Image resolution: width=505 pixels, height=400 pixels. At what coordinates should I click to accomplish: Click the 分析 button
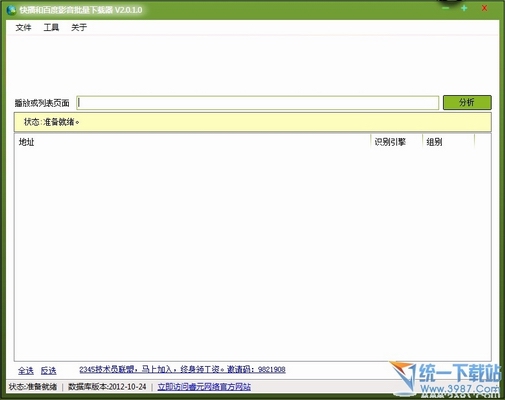[467, 102]
